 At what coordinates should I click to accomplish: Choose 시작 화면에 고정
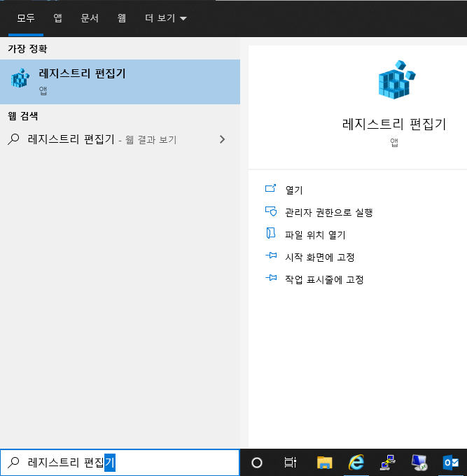click(320, 258)
